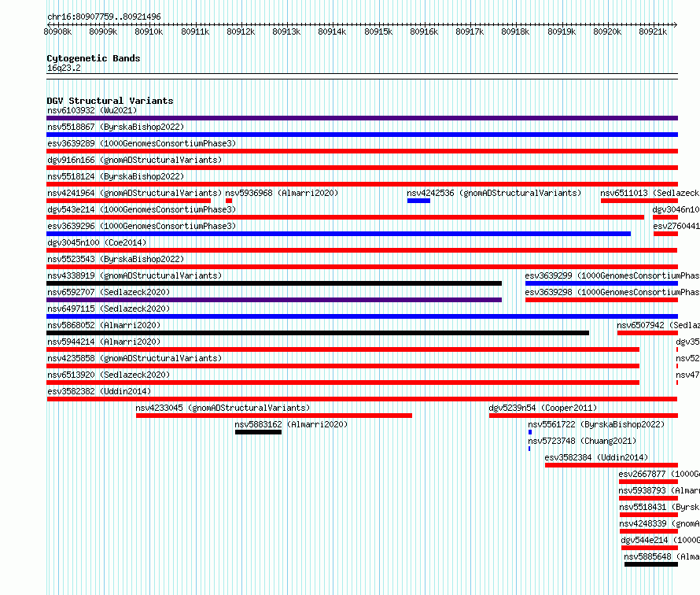
Task: Select variant nsv4241964 label
Action: click(x=134, y=193)
